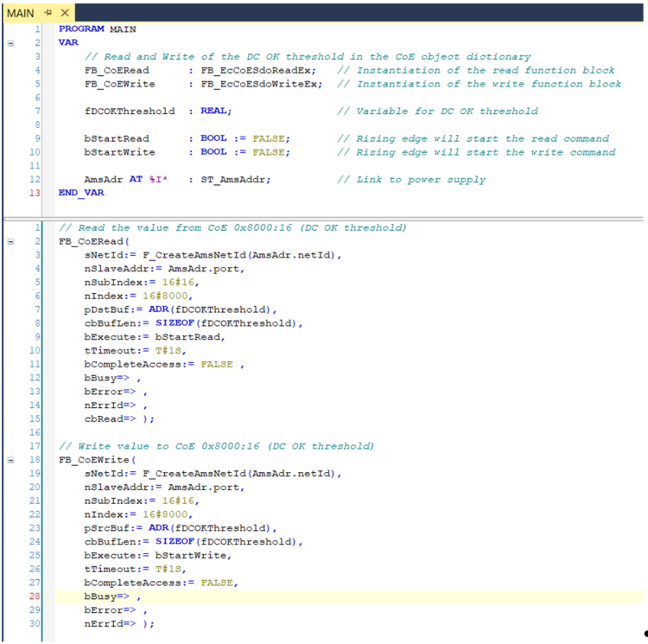Place cursor at cbRead output line

pos(119,419)
